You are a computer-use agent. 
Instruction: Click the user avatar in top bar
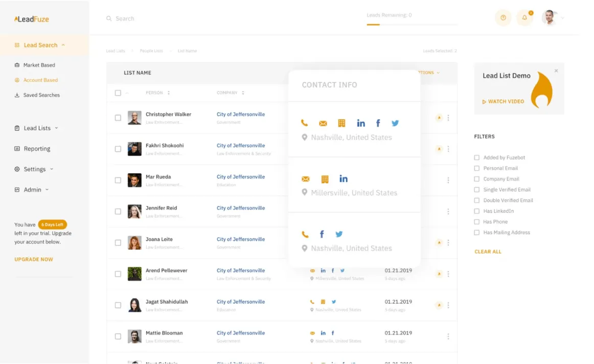point(550,17)
